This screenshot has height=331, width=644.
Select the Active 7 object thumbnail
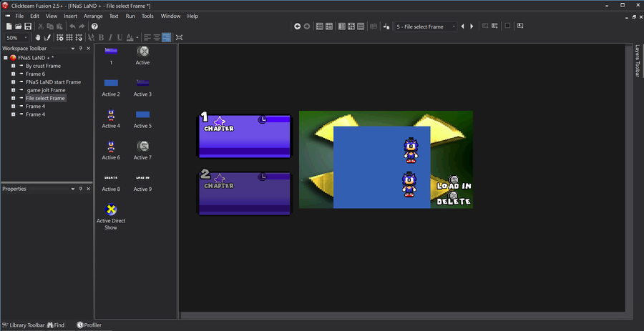tap(142, 146)
